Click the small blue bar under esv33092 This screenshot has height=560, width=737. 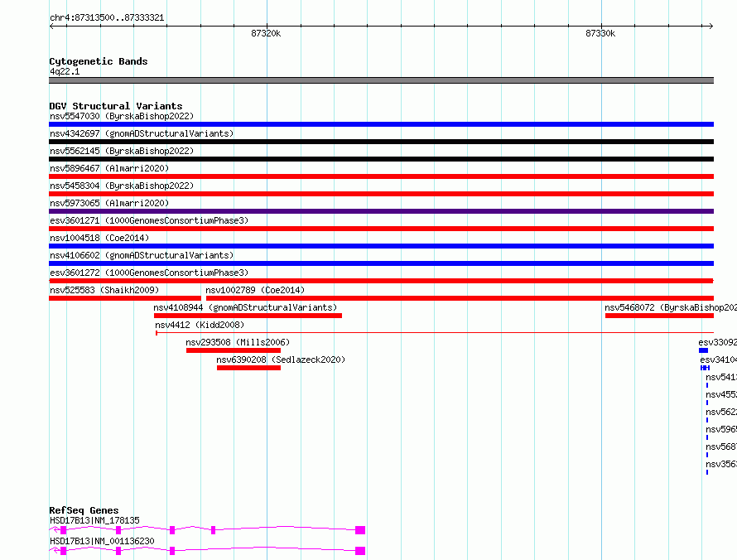pos(703,350)
